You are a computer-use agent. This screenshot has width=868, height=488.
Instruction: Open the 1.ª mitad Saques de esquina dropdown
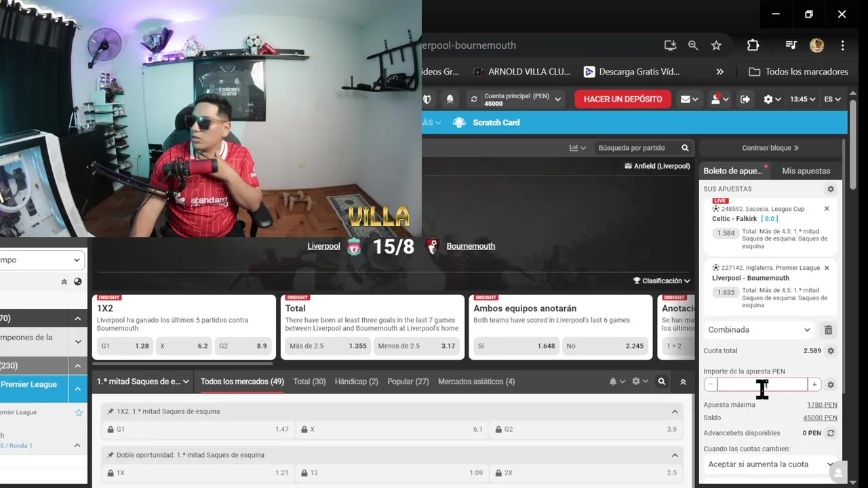(x=142, y=382)
